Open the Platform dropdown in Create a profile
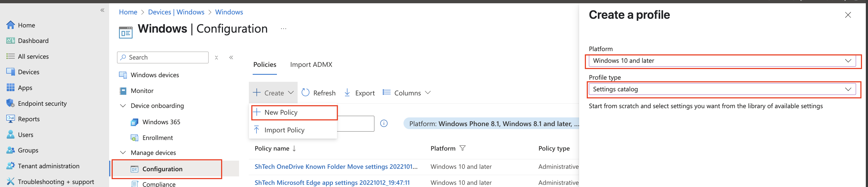The width and height of the screenshot is (868, 187). (722, 61)
